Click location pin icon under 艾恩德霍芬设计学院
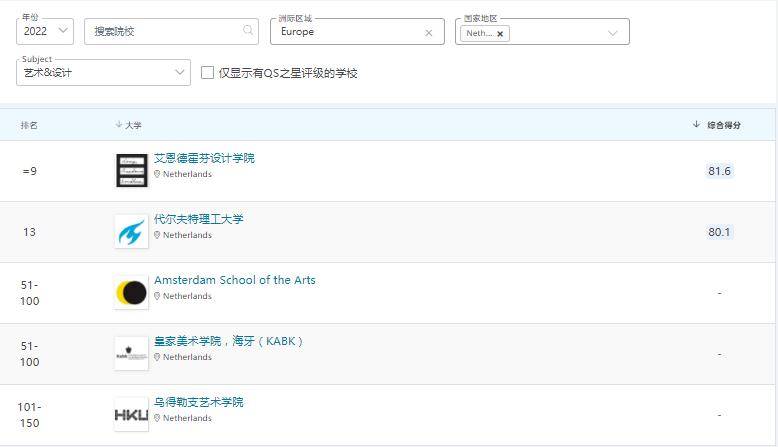The image size is (778, 447). [157, 174]
